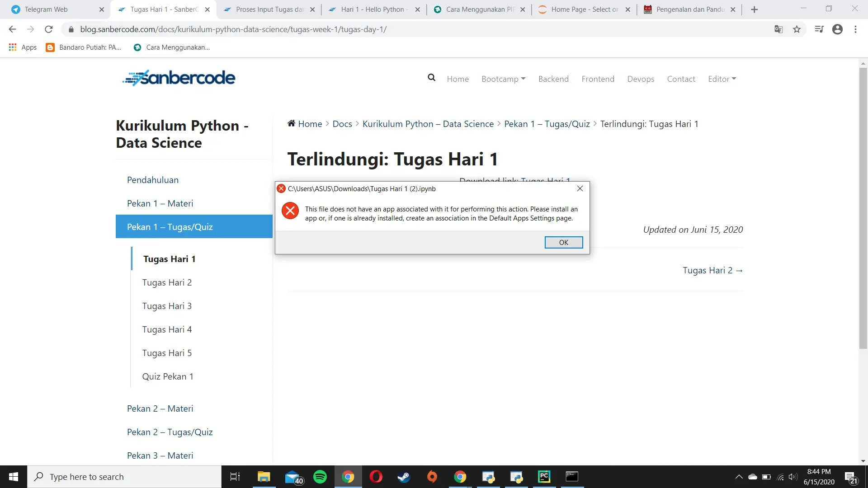Screen dimensions: 868x488
Task: Expand the Editor dropdown menu
Action: (x=722, y=79)
